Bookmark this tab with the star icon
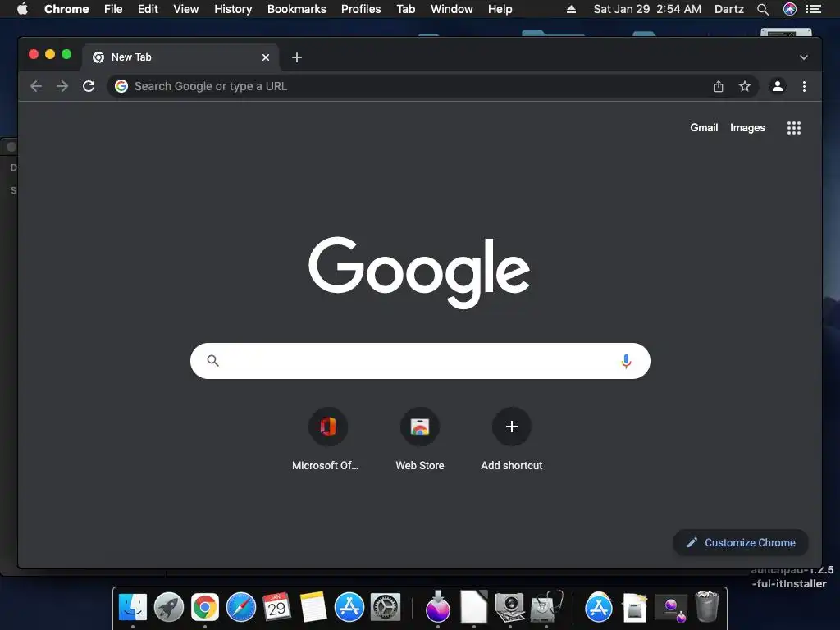840x630 pixels. [745, 86]
